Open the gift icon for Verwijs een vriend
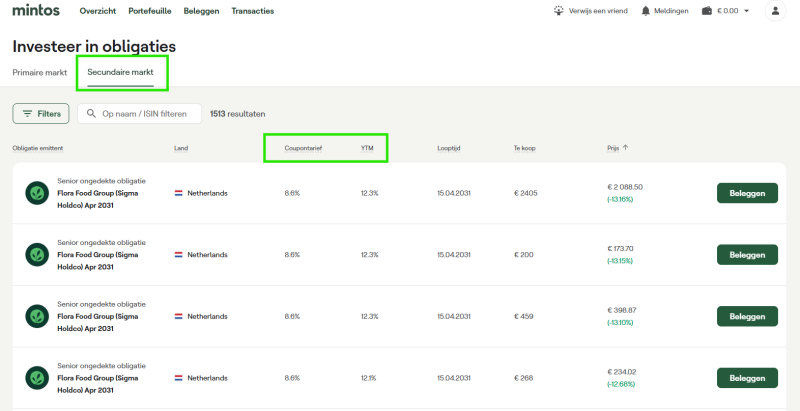Image resolution: width=800 pixels, height=411 pixels. point(559,11)
